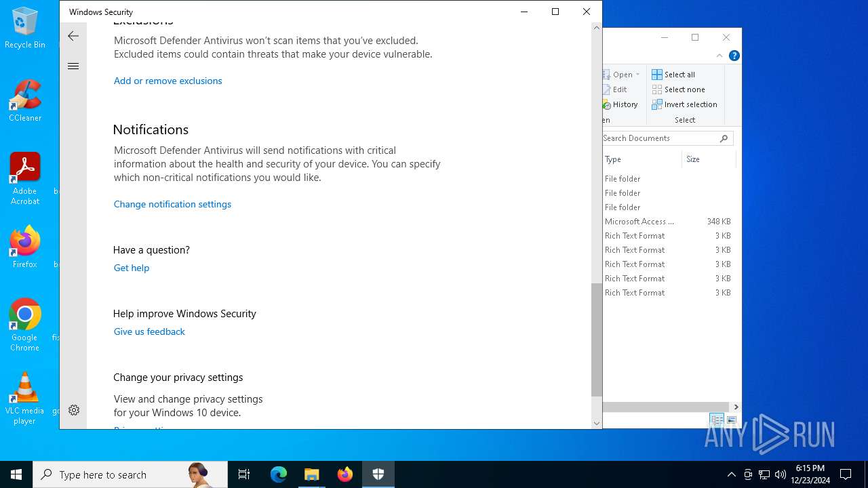Click the scroll up arrow in Windows Security
Screen dimensions: 868x488
(597, 28)
